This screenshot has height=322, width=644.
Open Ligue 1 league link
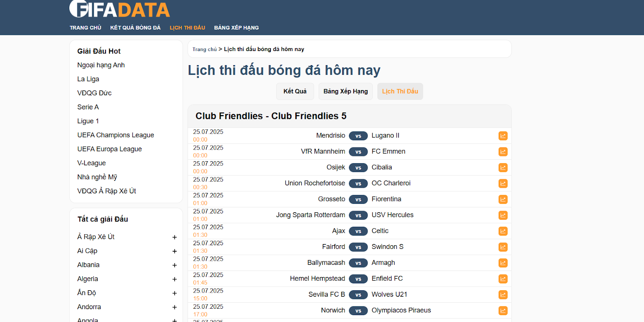click(88, 121)
